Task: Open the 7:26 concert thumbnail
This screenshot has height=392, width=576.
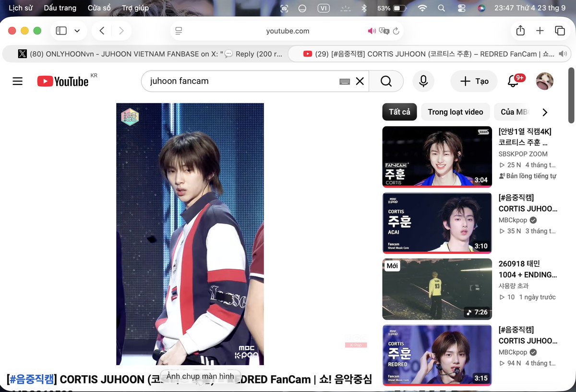Action: (437, 289)
